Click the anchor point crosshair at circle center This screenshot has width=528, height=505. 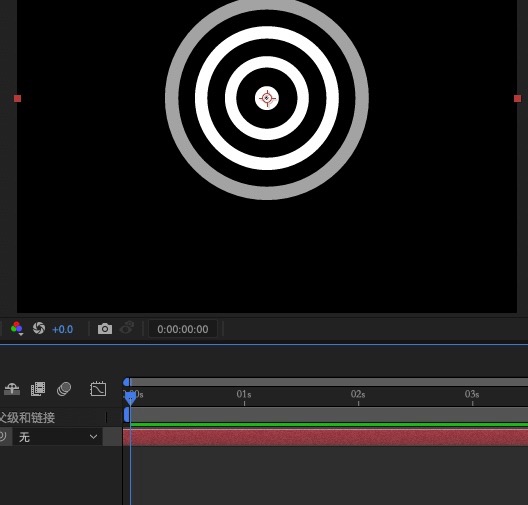[267, 98]
